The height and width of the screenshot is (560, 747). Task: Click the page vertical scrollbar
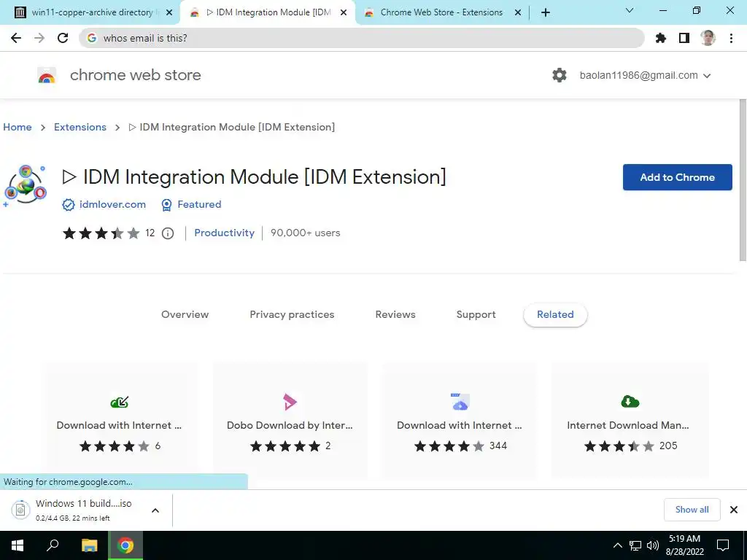pyautogui.click(x=743, y=180)
